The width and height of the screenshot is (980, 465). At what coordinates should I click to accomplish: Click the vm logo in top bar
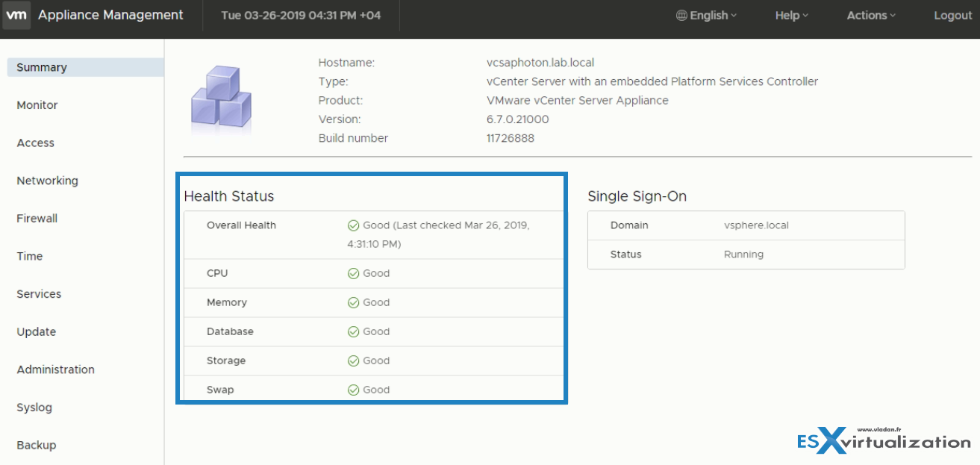coord(16,15)
